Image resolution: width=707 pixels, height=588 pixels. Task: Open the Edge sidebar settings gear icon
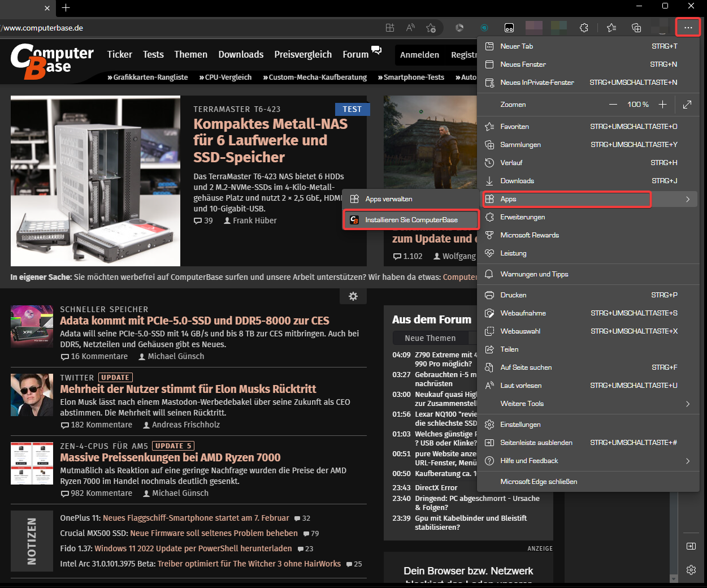[691, 570]
